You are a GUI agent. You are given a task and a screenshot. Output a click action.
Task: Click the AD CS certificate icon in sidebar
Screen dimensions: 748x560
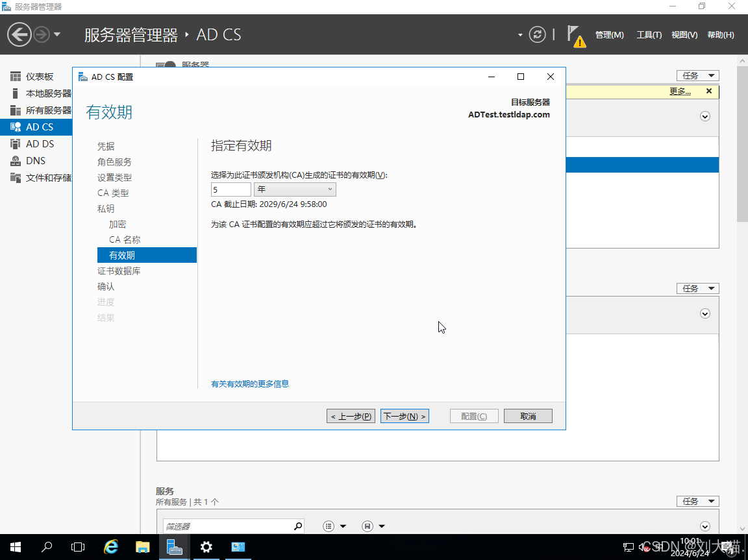[x=16, y=127]
